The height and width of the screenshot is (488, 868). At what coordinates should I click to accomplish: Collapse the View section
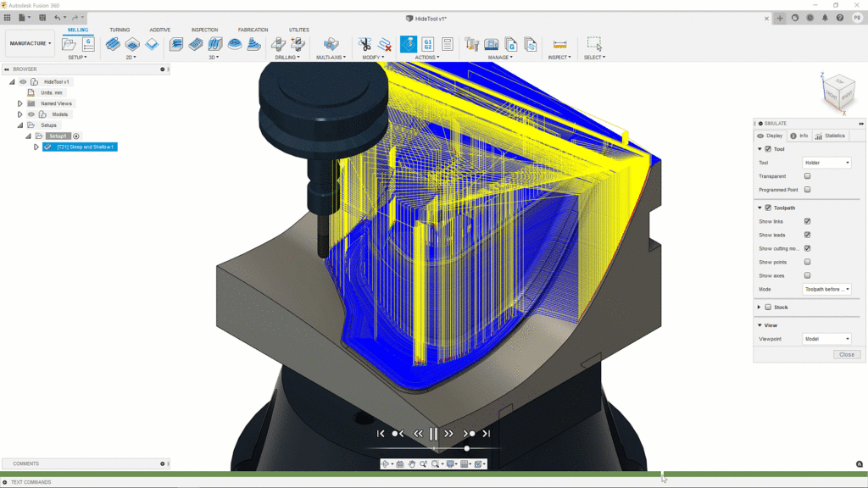(759, 325)
